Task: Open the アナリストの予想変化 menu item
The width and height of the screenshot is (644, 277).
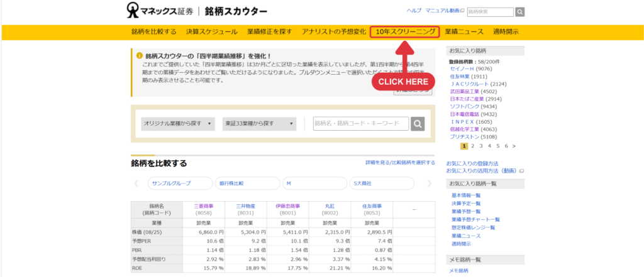Action: pos(333,31)
